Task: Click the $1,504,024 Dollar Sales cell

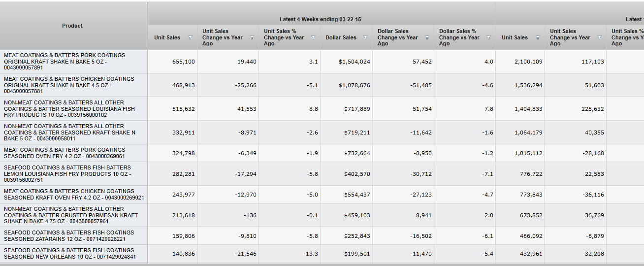Action: click(354, 62)
